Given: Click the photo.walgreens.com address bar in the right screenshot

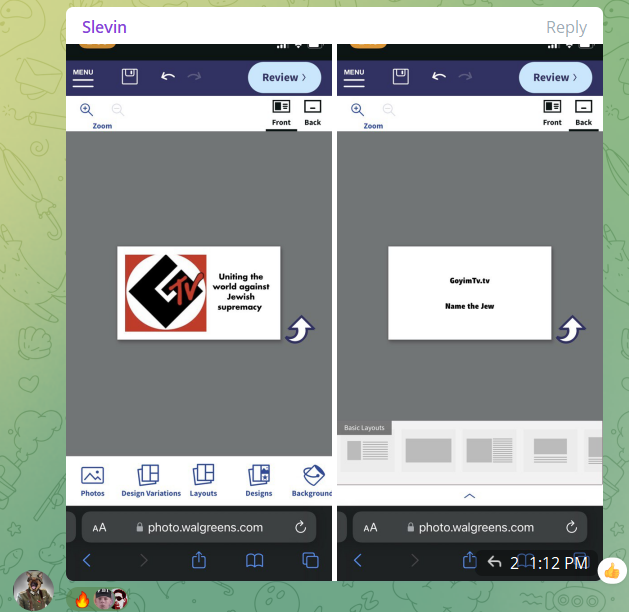Looking at the screenshot, I should 470,527.
